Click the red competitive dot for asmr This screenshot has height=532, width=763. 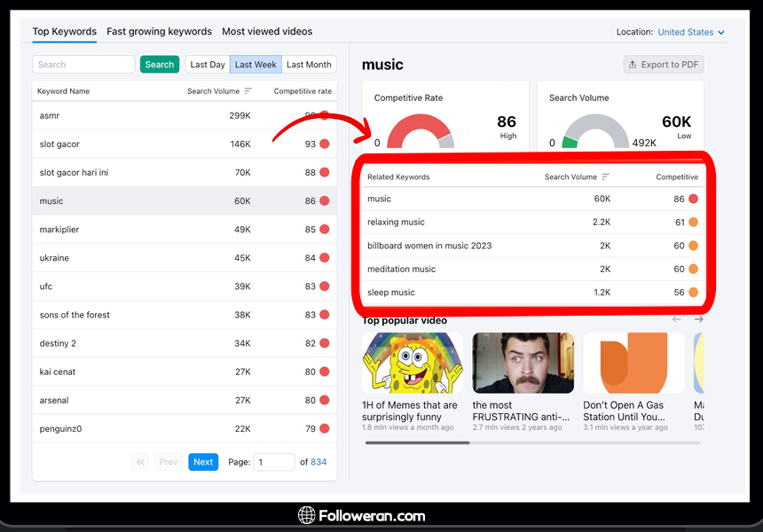pos(325,115)
